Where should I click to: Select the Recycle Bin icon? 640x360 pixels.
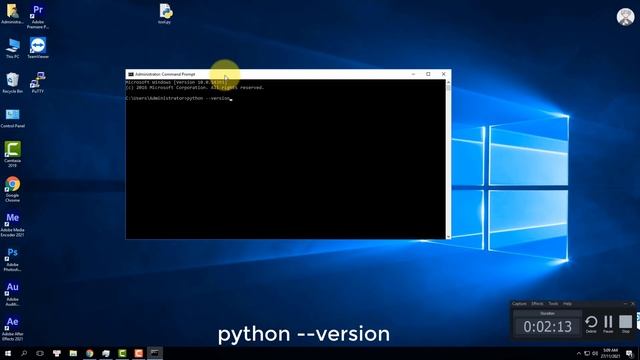[x=12, y=83]
